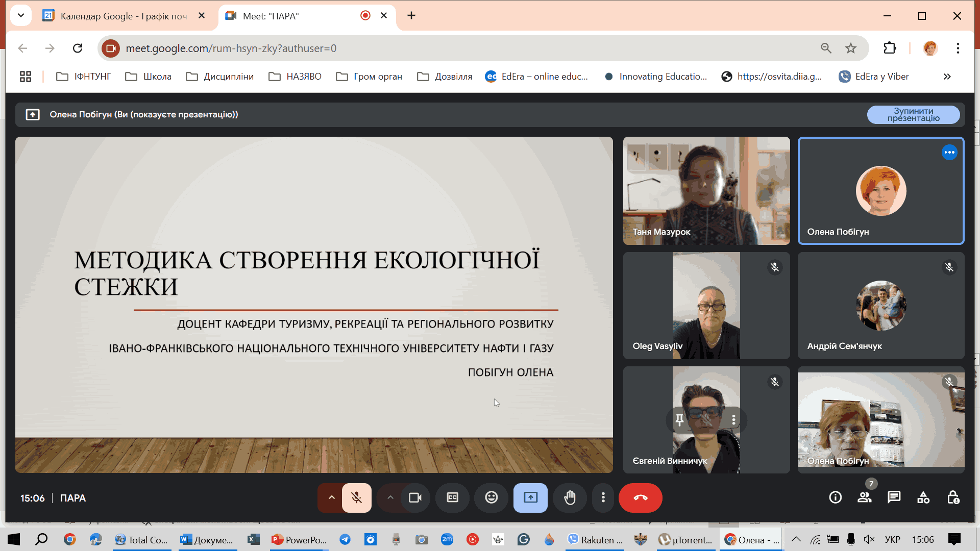The width and height of the screenshot is (980, 551).
Task: Leave the call with red hang-up button
Action: click(x=640, y=497)
